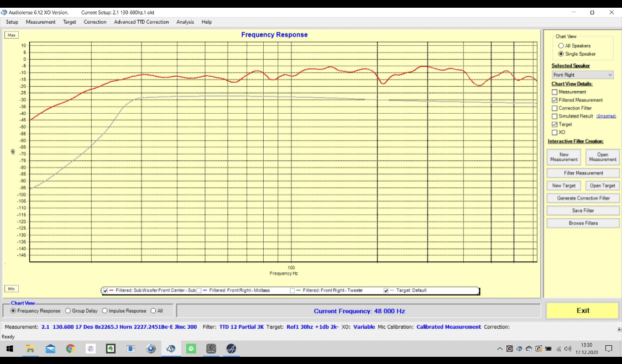Open the blue document app in taskbar
The height and width of the screenshot is (364, 622).
pos(130,349)
